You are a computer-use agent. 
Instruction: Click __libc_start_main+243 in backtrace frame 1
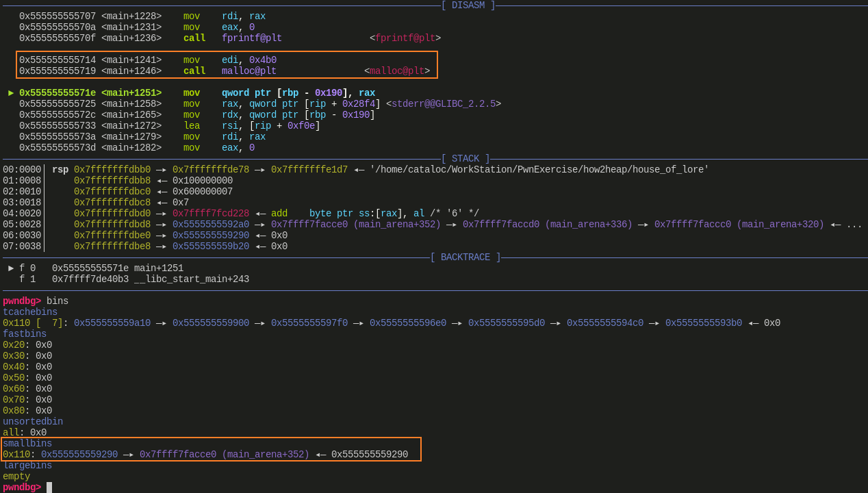point(192,279)
